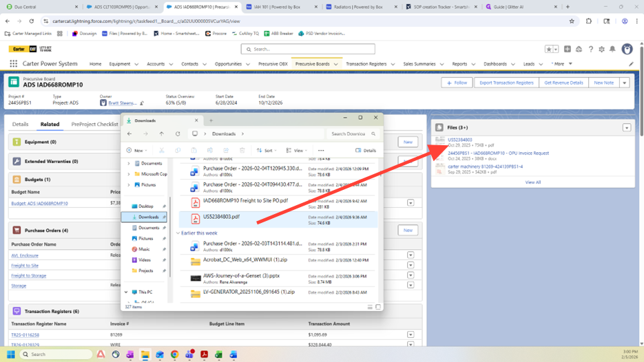
Task: Open the Salesforce App Launcher grid
Action: pyautogui.click(x=13, y=64)
